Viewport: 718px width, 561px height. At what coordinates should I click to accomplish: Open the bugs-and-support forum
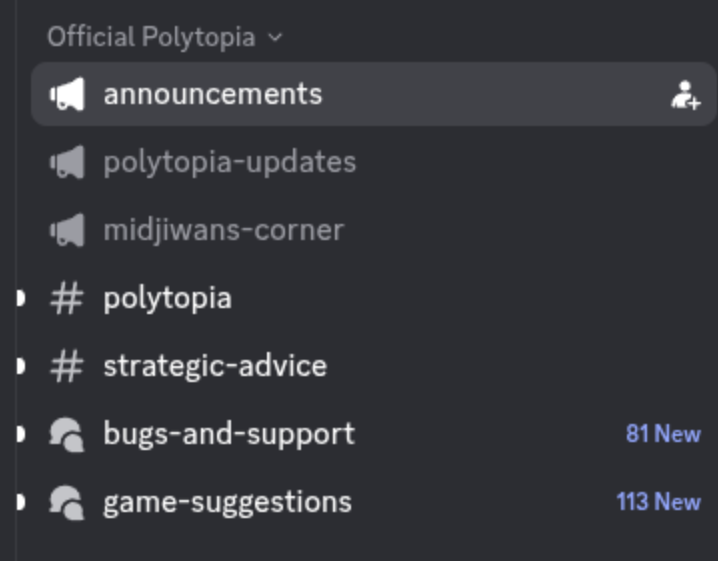coord(228,434)
